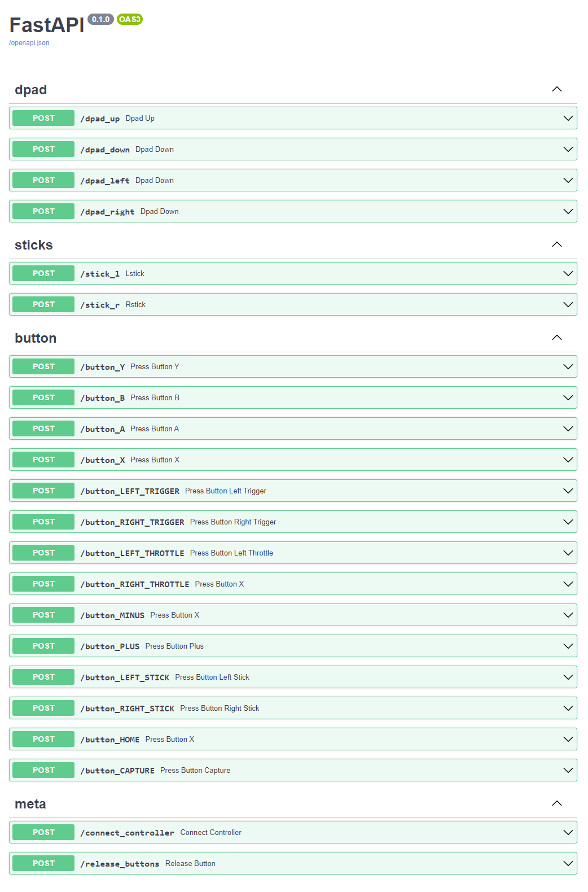Viewport: 588px width, 892px height.
Task: Click the OAS3 badge
Action: [130, 19]
